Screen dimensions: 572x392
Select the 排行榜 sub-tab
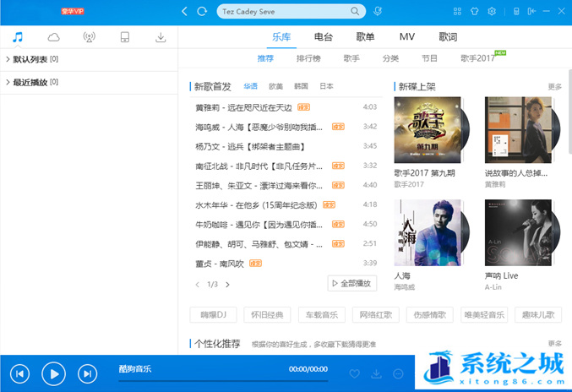[308, 58]
